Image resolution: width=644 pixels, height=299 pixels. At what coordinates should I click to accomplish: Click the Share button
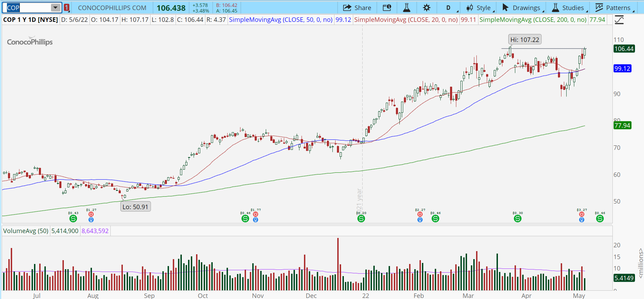click(357, 8)
